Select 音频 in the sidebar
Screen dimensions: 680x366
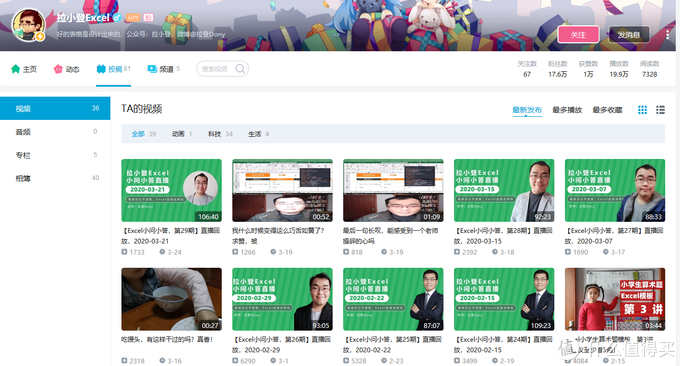coord(55,132)
